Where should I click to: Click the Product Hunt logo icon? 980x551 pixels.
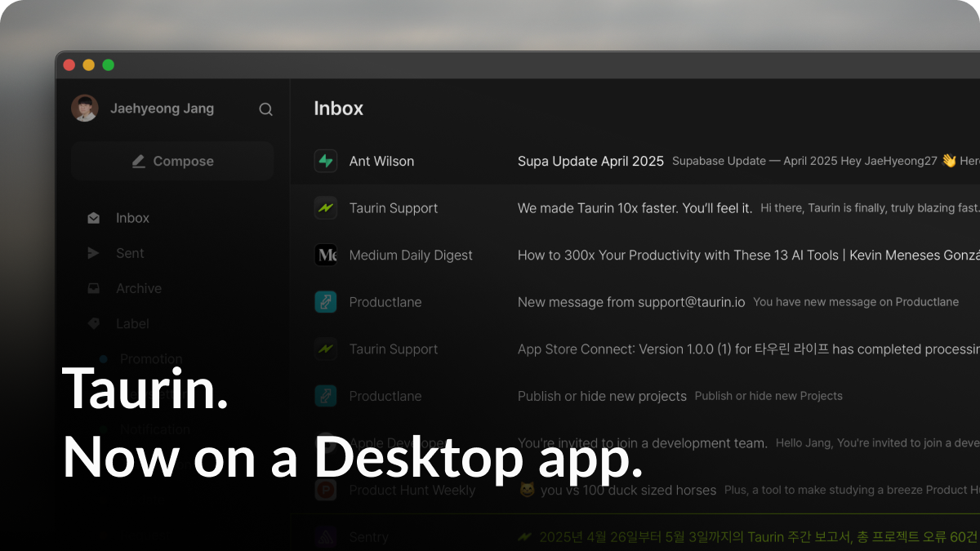tap(326, 490)
